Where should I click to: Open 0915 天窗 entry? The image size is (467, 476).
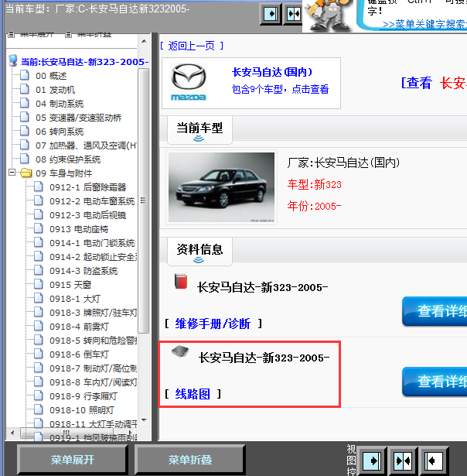70,285
